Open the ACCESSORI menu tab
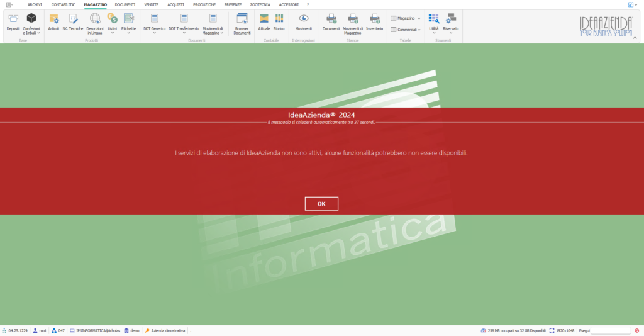 pyautogui.click(x=289, y=5)
